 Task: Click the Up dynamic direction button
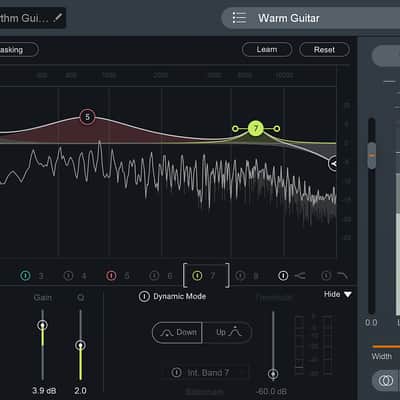pos(227,332)
